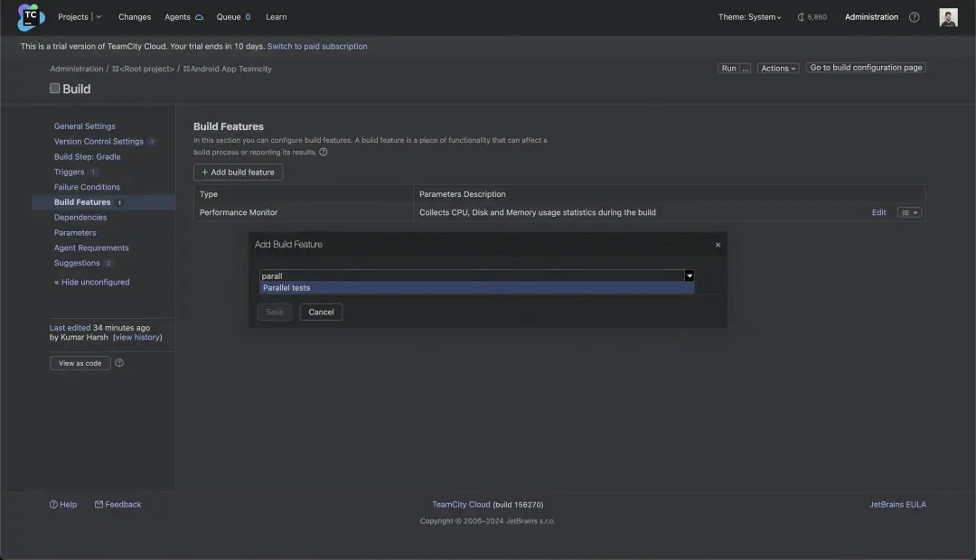Image resolution: width=976 pixels, height=560 pixels.
Task: Expand the Actions dropdown
Action: 778,69
